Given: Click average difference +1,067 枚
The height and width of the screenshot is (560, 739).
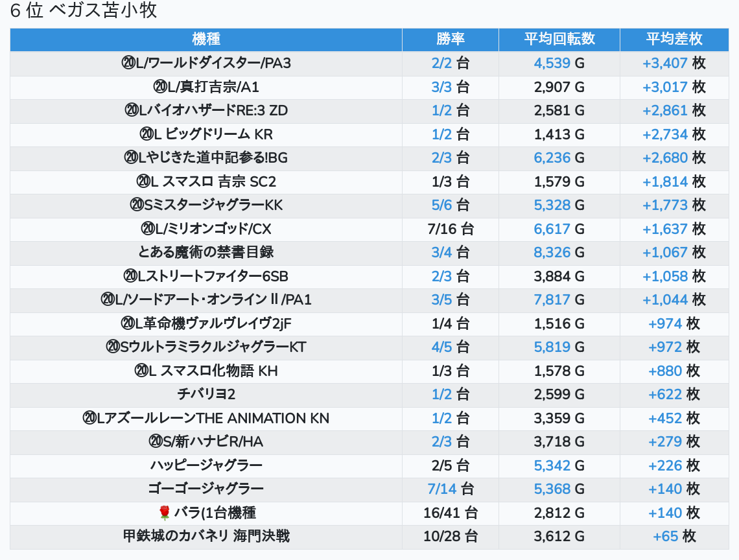Looking at the screenshot, I should pyautogui.click(x=674, y=252).
